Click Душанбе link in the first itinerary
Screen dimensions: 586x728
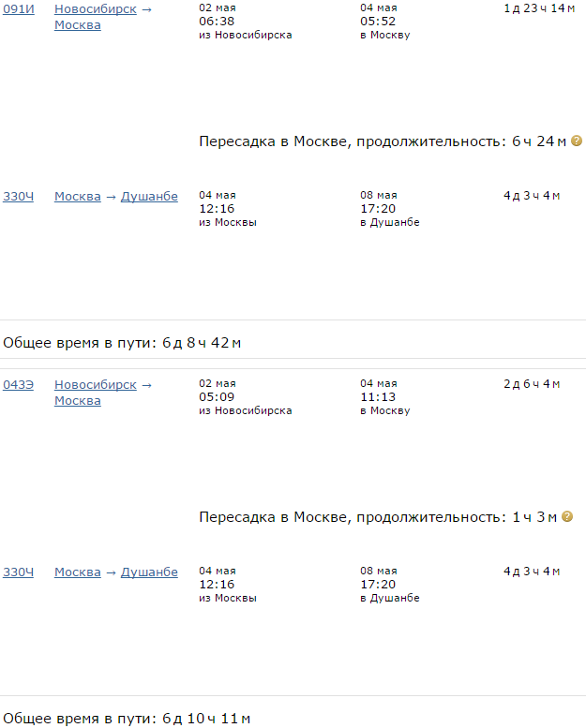click(149, 197)
